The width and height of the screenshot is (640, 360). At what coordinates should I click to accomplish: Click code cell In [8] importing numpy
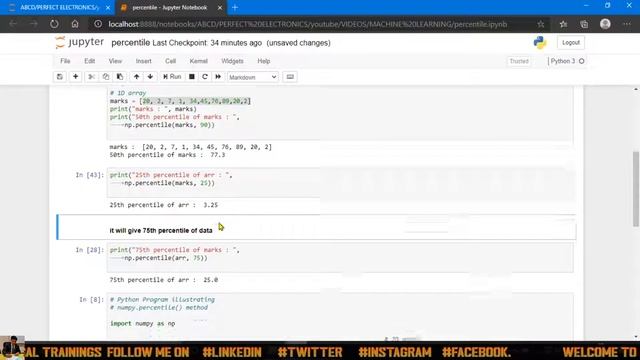pyautogui.click(x=340, y=316)
